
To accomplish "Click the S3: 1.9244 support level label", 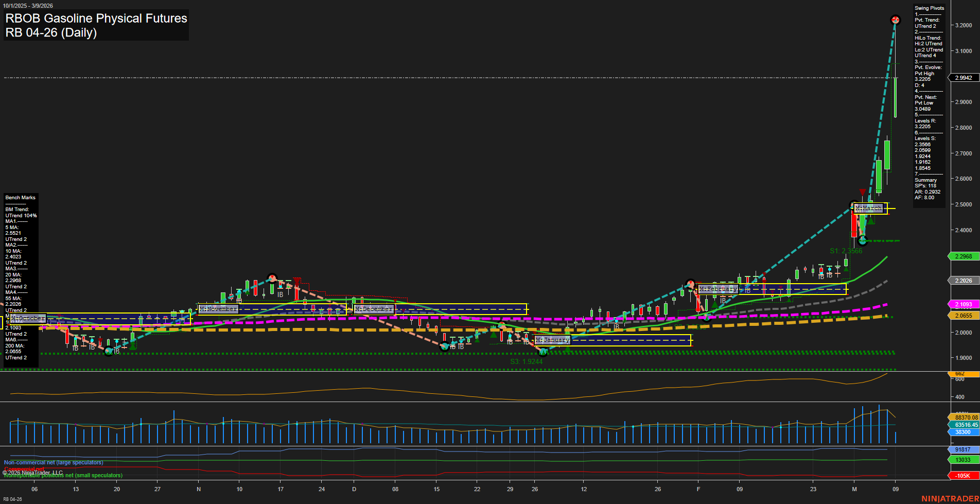I will [x=526, y=361].
